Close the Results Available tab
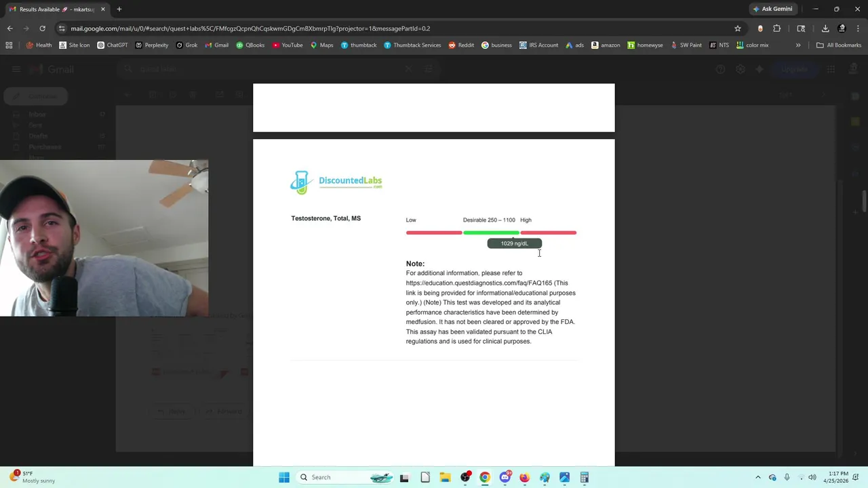 point(103,9)
